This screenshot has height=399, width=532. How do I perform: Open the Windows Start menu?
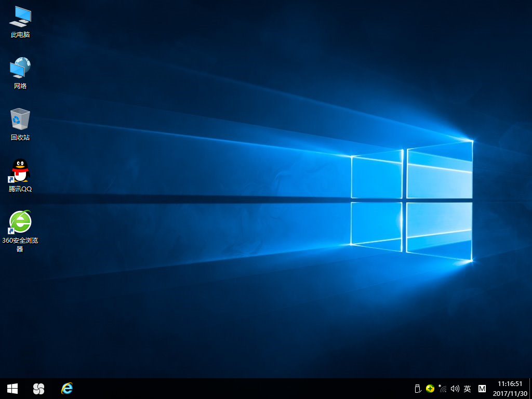tap(12, 389)
